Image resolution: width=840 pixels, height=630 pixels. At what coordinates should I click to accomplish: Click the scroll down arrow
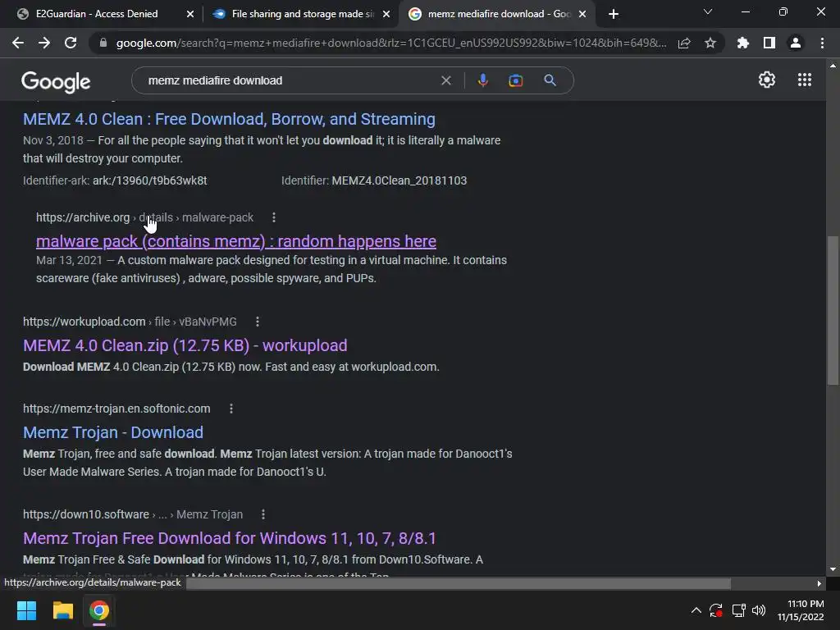click(x=833, y=569)
